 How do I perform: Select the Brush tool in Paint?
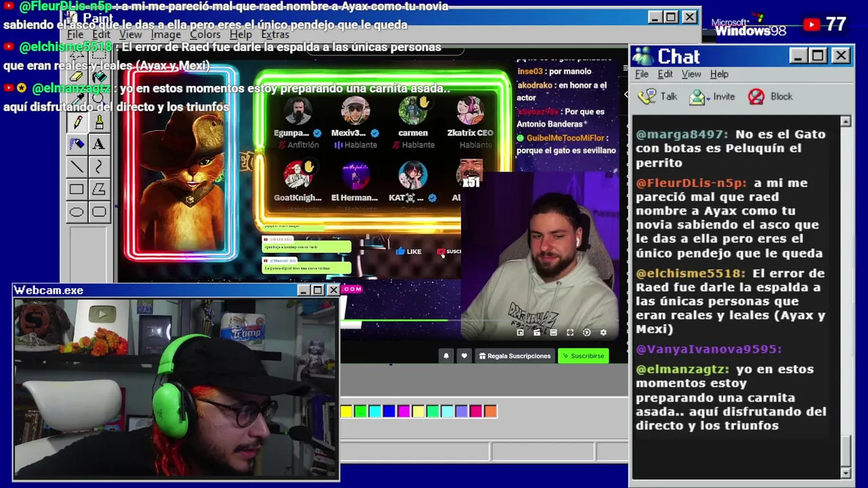point(99,122)
